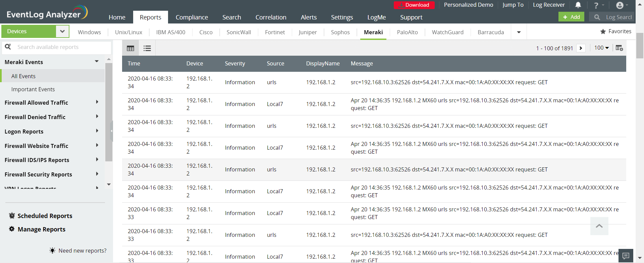644x263 pixels.
Task: Click the report search magnifier icon
Action: [x=8, y=47]
